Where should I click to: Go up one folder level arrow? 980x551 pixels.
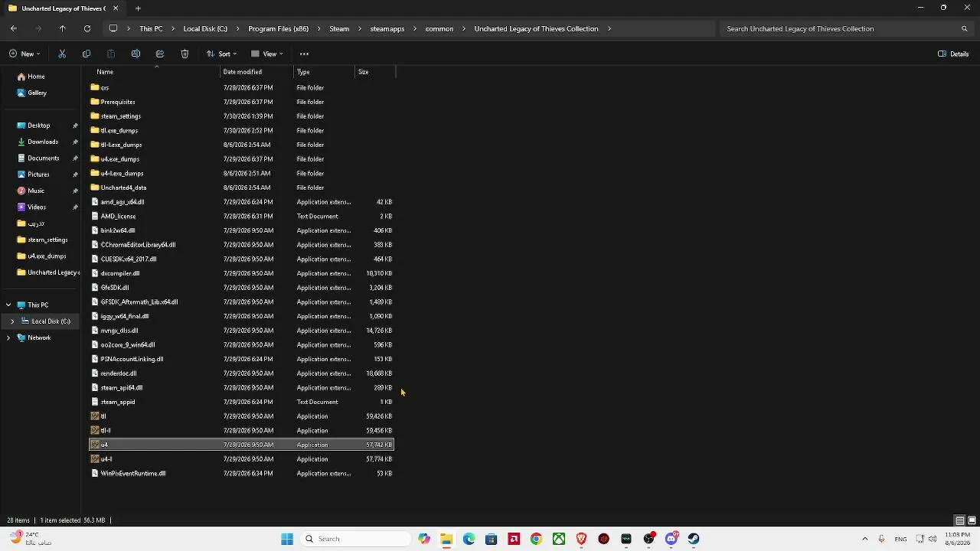(x=63, y=28)
